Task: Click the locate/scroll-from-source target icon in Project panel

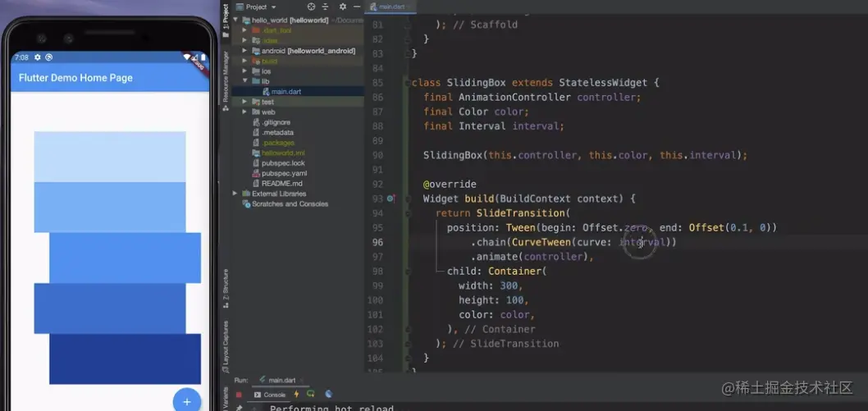Action: 311,7
